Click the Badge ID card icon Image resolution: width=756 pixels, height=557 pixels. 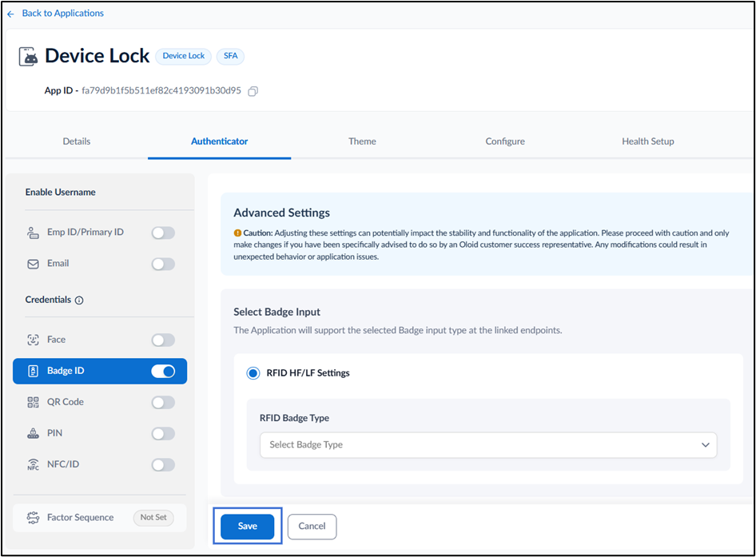pos(33,371)
